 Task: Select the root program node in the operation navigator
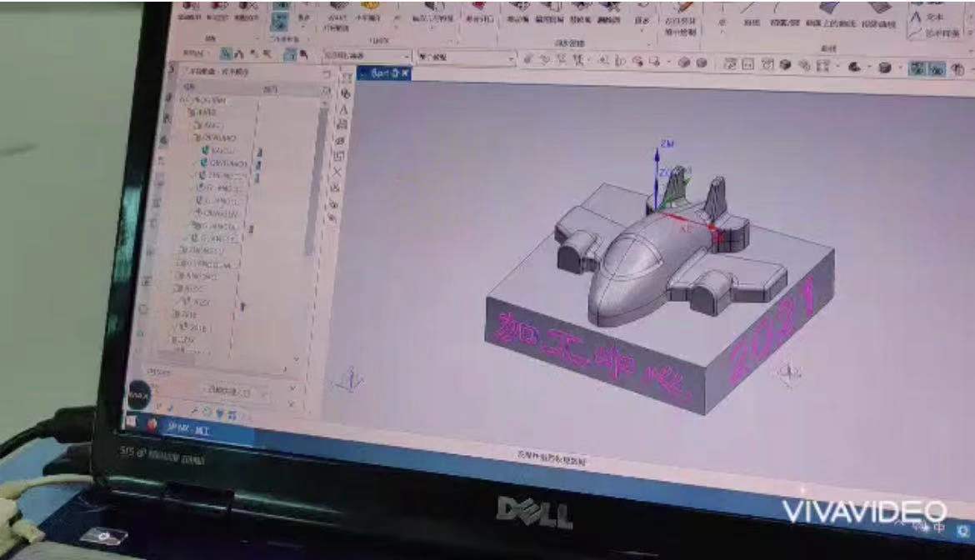202,100
